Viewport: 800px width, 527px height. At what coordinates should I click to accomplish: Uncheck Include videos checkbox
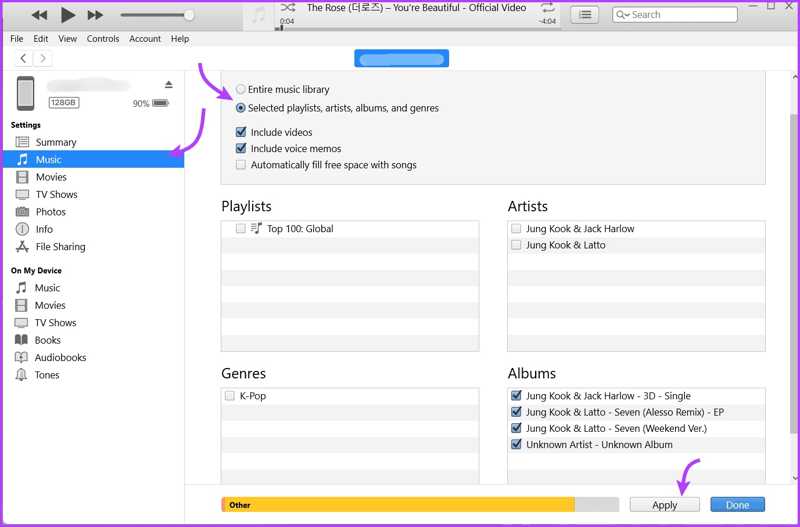click(241, 132)
